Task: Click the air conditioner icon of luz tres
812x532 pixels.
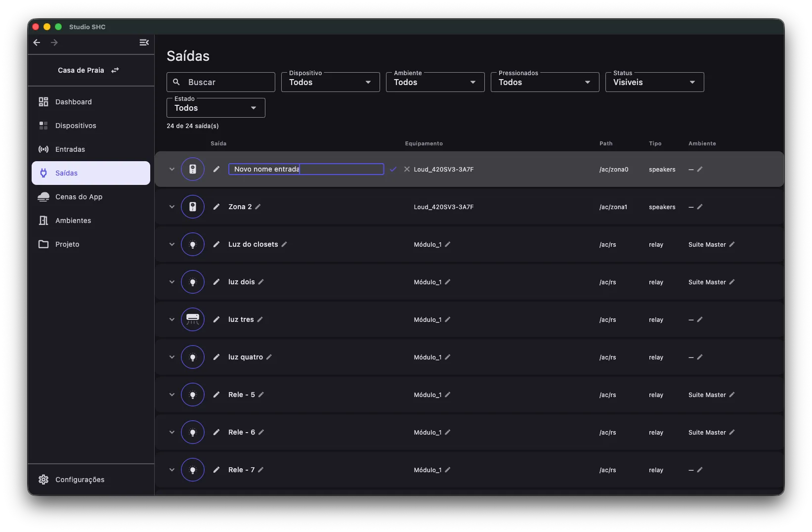Action: [x=193, y=319]
